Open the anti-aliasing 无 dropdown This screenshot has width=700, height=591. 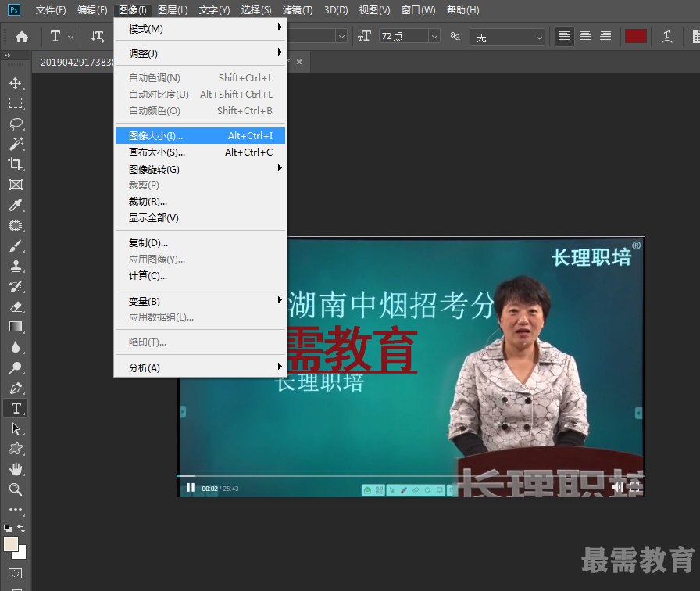pos(508,38)
